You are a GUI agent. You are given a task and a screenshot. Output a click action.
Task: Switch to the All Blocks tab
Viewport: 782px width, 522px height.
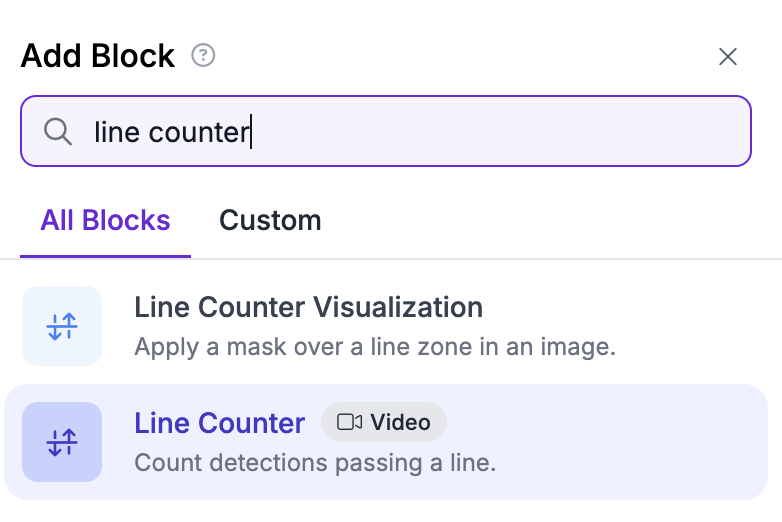[x=105, y=220]
